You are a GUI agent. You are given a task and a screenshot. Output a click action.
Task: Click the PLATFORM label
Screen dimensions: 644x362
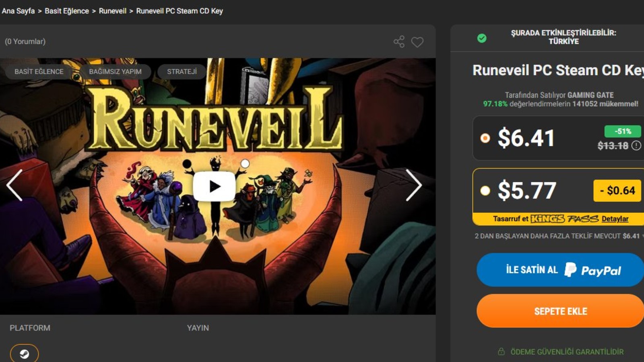(30, 328)
